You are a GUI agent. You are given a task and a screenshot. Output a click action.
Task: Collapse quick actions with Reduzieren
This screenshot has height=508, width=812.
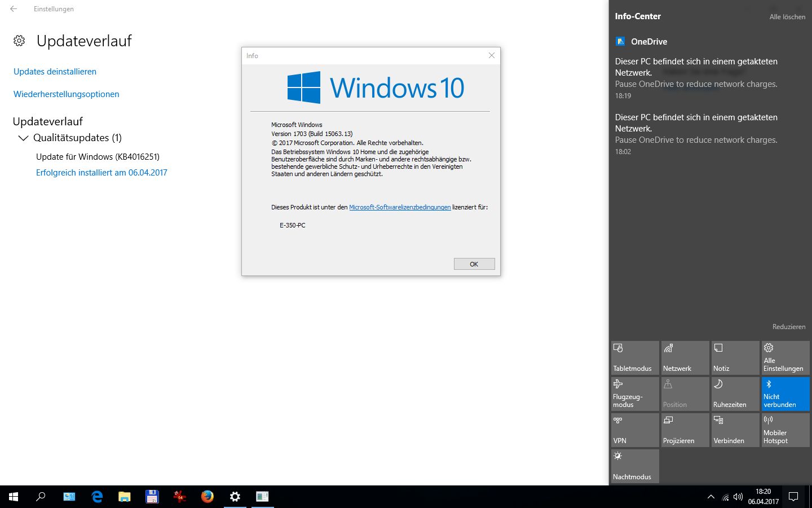(789, 327)
